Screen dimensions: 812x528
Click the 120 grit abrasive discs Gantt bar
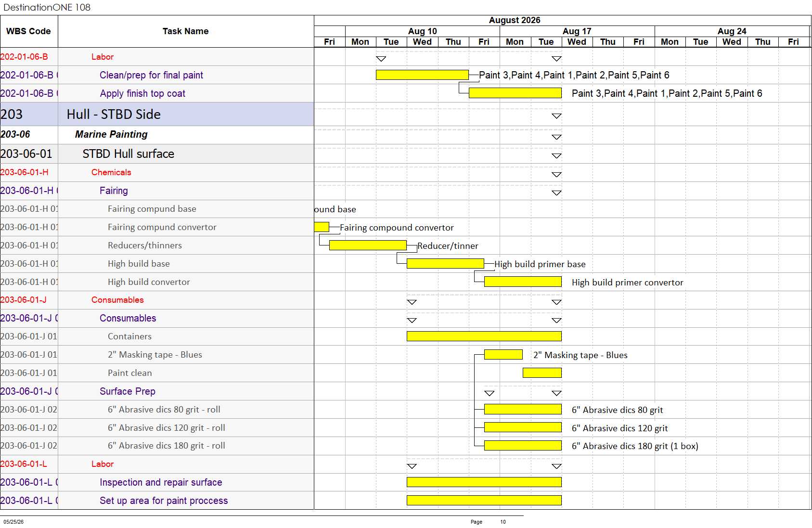coord(523,427)
